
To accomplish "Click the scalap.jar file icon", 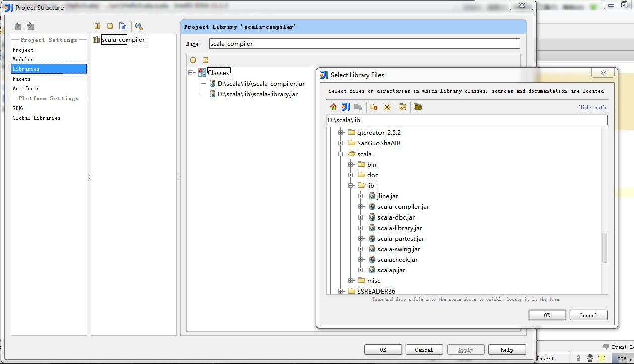I will pyautogui.click(x=372, y=270).
